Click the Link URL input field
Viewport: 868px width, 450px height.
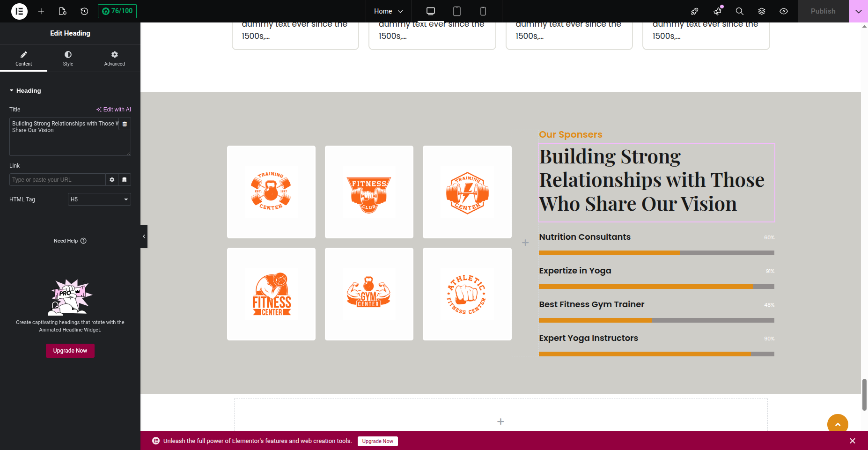point(57,180)
